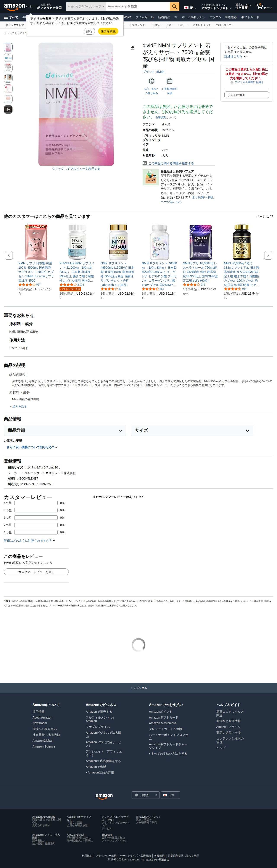This screenshot has width=277, height=868.
Task: Click the アメリカ合衆国にお届け link
Action: pos(249,82)
